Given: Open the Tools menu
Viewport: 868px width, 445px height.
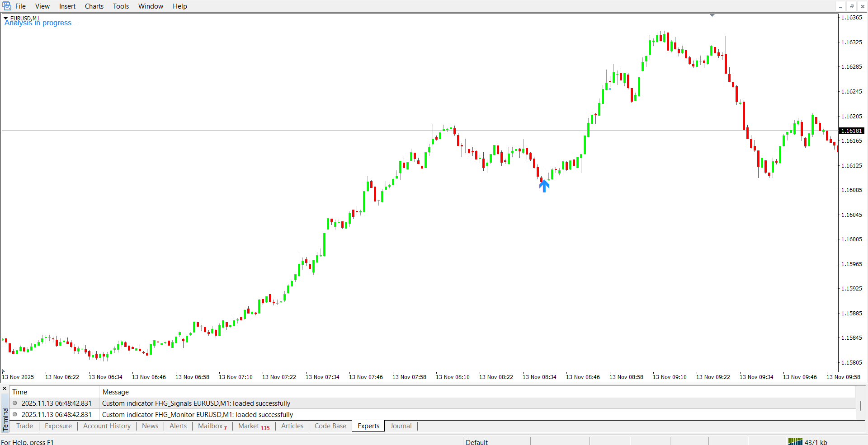Looking at the screenshot, I should pos(121,6).
